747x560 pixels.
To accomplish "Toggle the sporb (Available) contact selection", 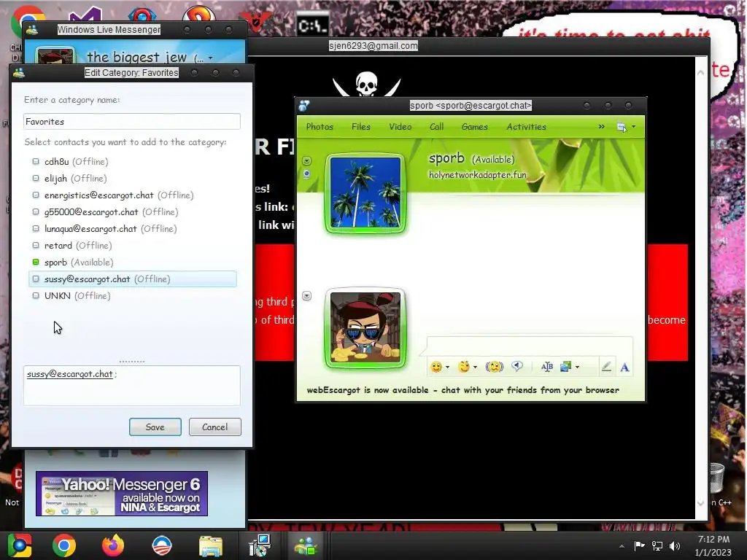I will coord(133,262).
